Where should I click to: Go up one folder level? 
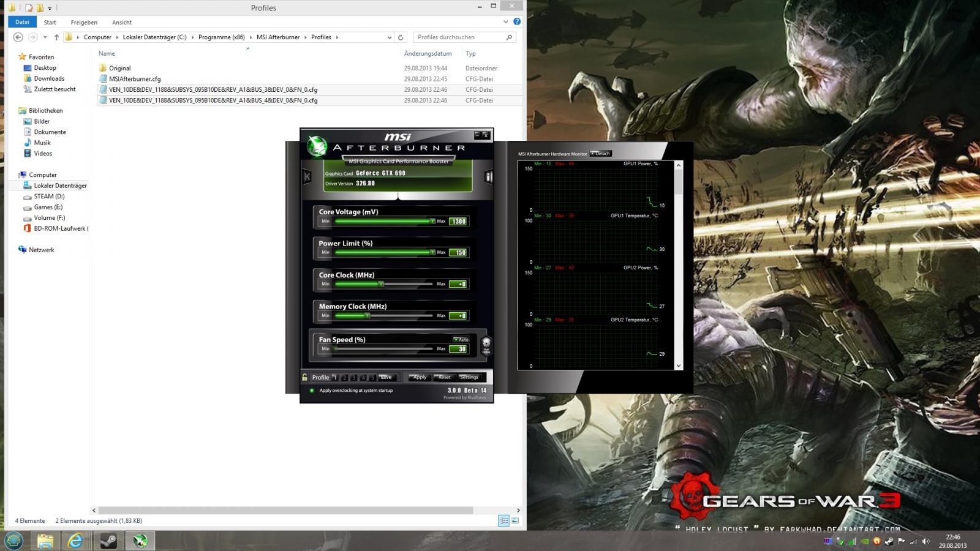tap(56, 37)
